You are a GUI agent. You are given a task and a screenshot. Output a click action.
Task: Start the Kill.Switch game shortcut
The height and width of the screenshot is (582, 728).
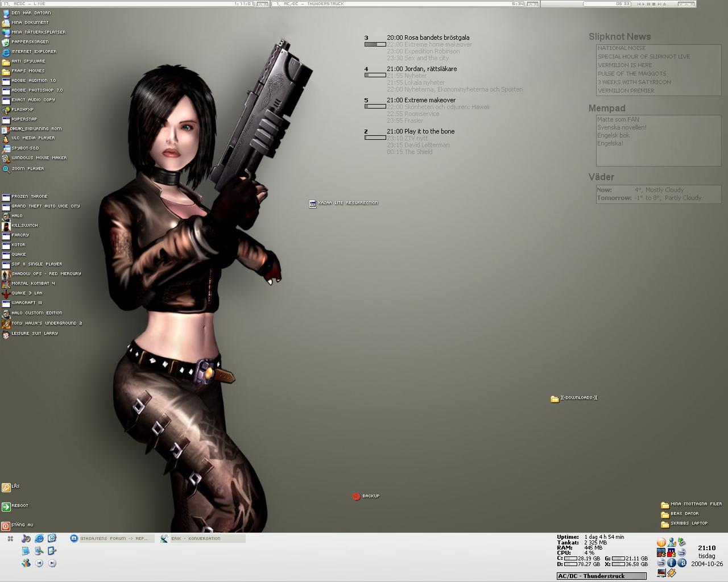(x=20, y=226)
